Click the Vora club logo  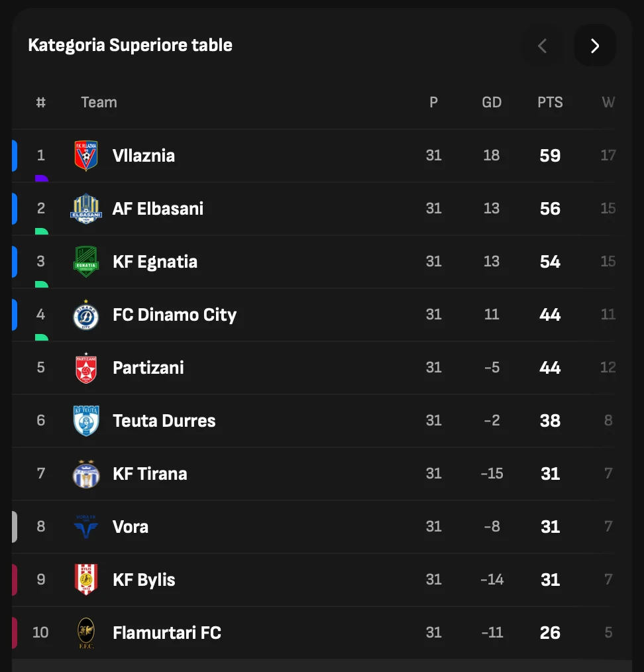click(x=86, y=527)
